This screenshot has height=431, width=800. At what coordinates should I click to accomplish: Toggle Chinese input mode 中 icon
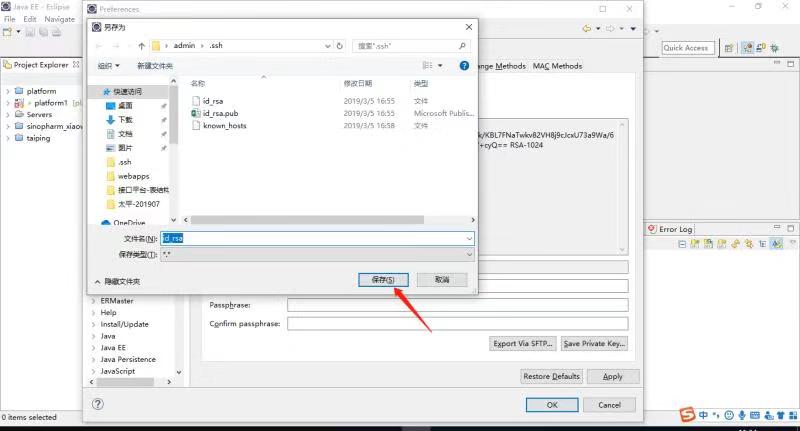(x=704, y=415)
